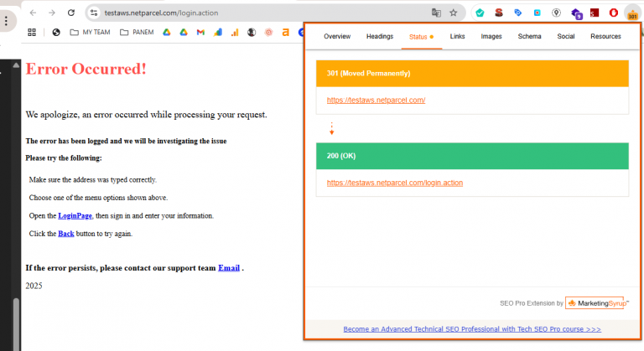Click the red S SEO extension icon
The width and height of the screenshot is (644, 351).
[499, 13]
